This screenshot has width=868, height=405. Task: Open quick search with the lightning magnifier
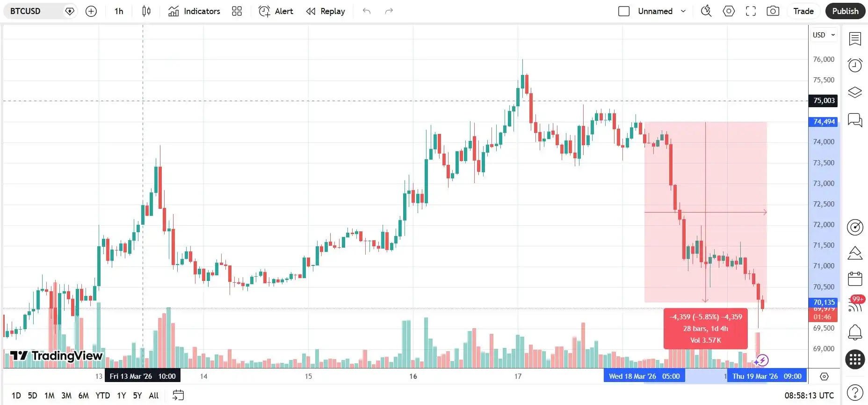(x=706, y=11)
